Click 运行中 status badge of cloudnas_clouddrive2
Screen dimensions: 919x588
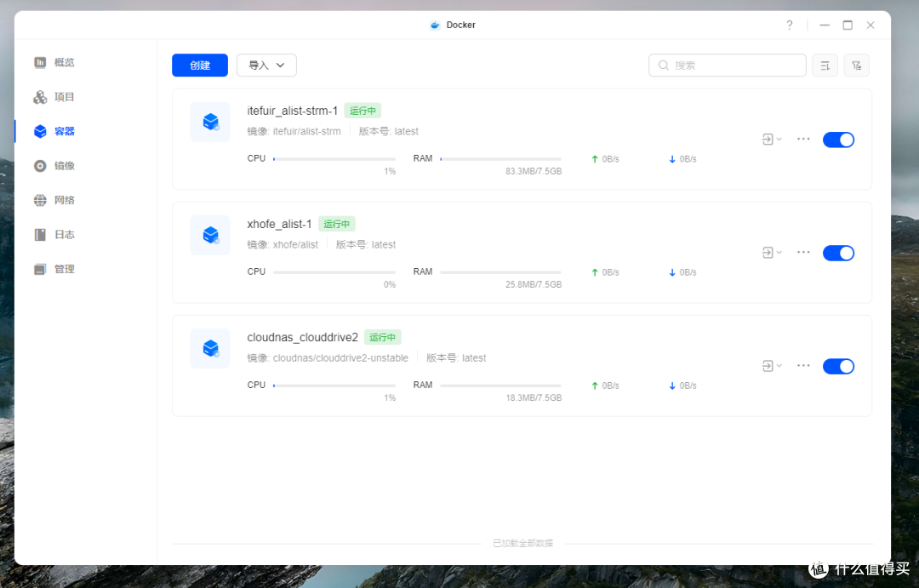pos(383,337)
